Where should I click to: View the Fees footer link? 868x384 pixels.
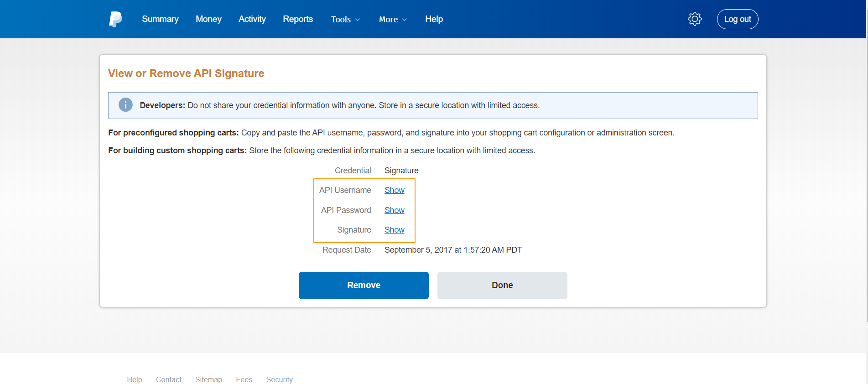point(244,379)
